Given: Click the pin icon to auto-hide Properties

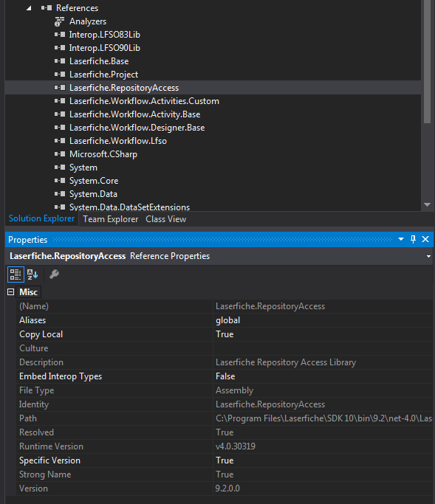Looking at the screenshot, I should 413,239.
